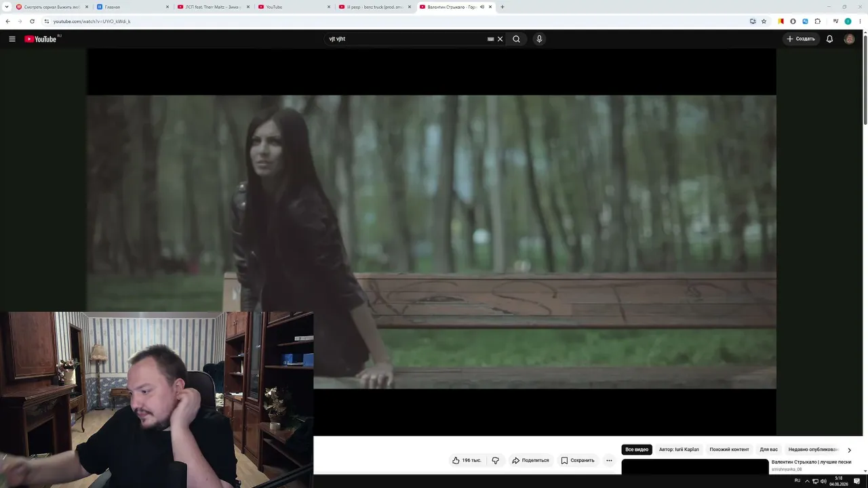
Task: Like the video with 196 тыс. likes
Action: [x=467, y=460]
